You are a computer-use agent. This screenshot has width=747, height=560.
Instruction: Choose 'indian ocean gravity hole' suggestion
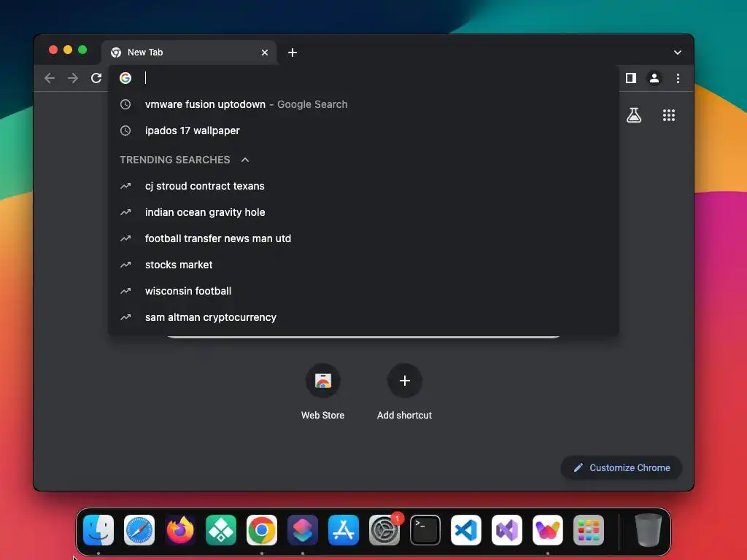363,212
